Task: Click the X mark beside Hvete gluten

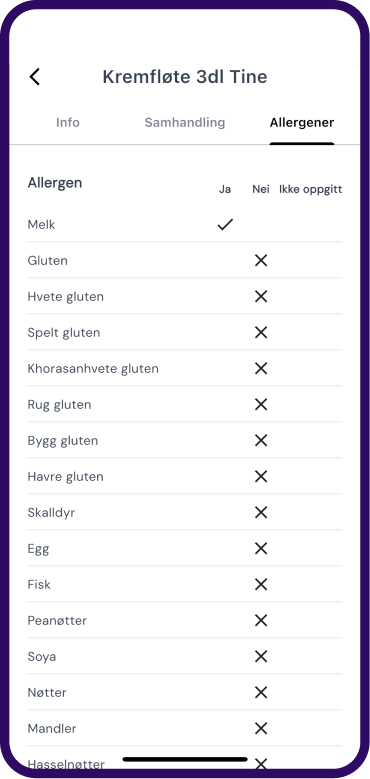Action: 261,297
